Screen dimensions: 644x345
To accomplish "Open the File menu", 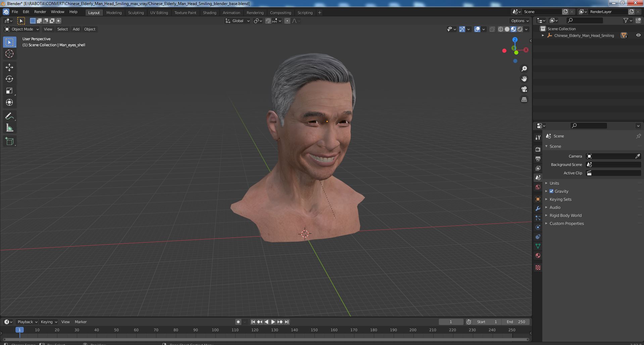I will tap(15, 12).
